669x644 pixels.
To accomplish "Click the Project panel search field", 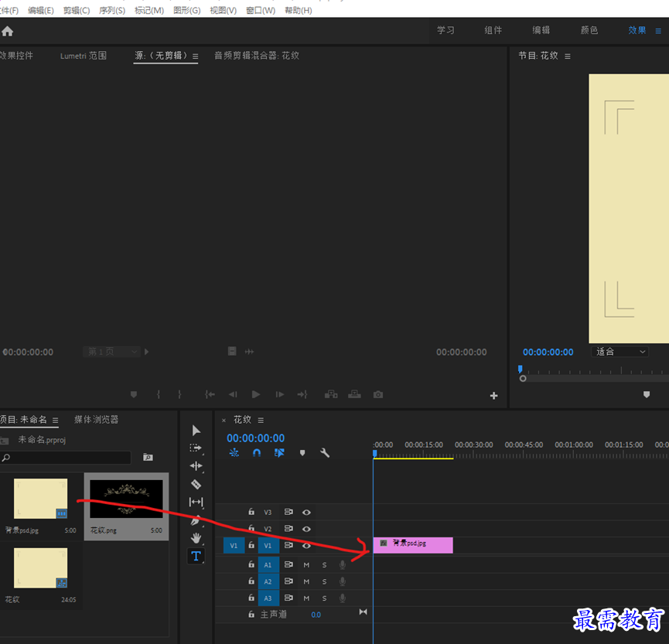I will tap(65, 457).
